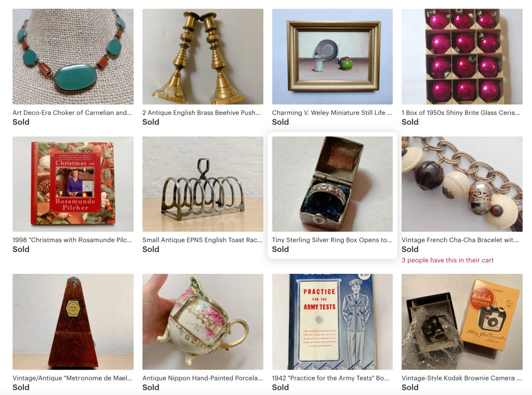The height and width of the screenshot is (395, 532).
Task: Open the French Cha-Cha bracelet photo
Action: point(462,184)
